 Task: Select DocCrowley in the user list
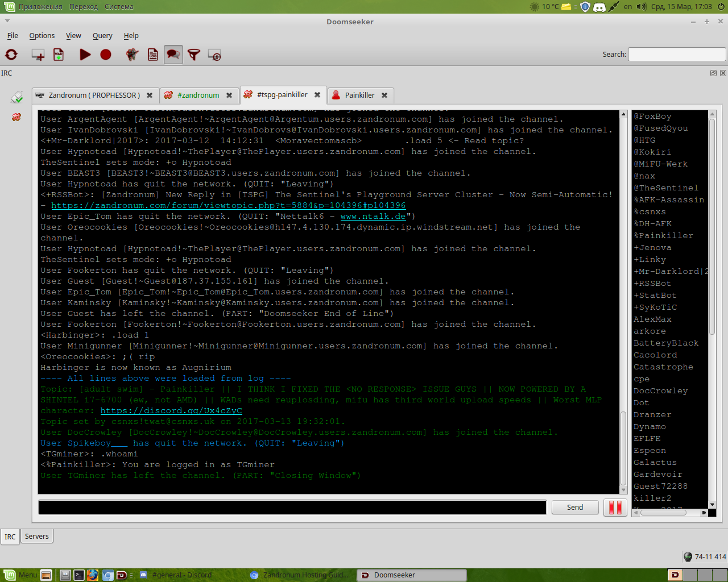(661, 390)
